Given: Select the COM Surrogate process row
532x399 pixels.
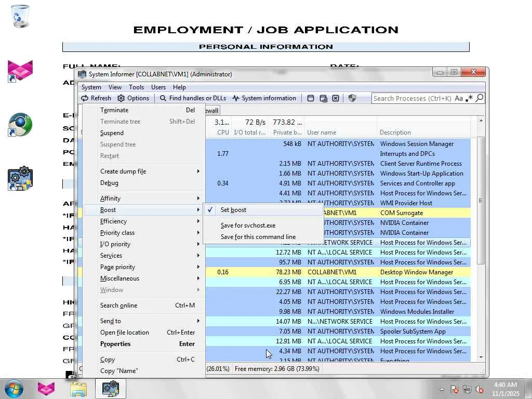Looking at the screenshot, I should pos(396,213).
